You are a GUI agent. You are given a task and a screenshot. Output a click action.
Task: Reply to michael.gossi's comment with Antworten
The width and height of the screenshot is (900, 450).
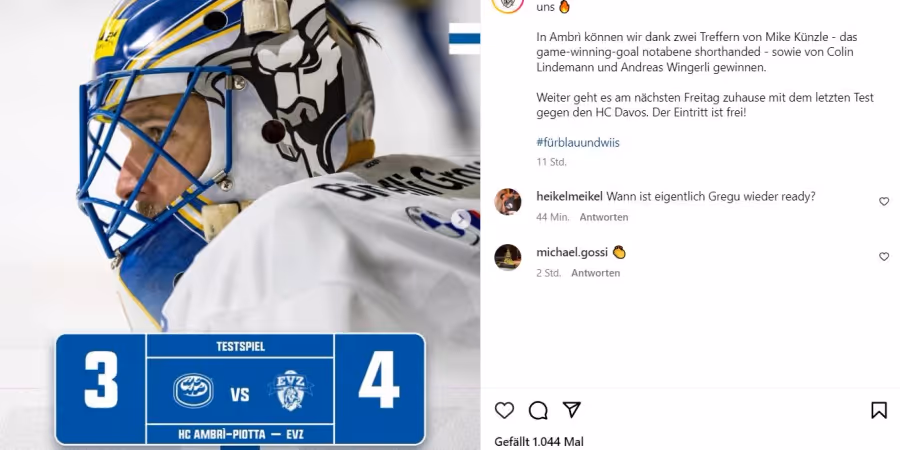pyautogui.click(x=595, y=273)
